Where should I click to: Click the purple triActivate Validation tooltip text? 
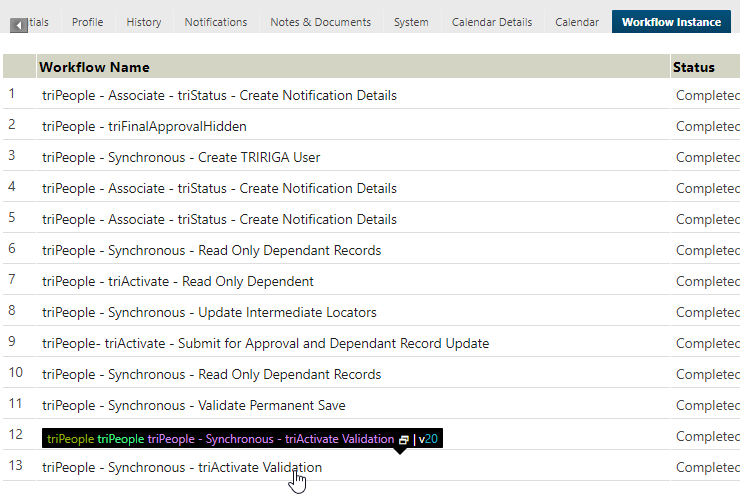click(x=271, y=439)
